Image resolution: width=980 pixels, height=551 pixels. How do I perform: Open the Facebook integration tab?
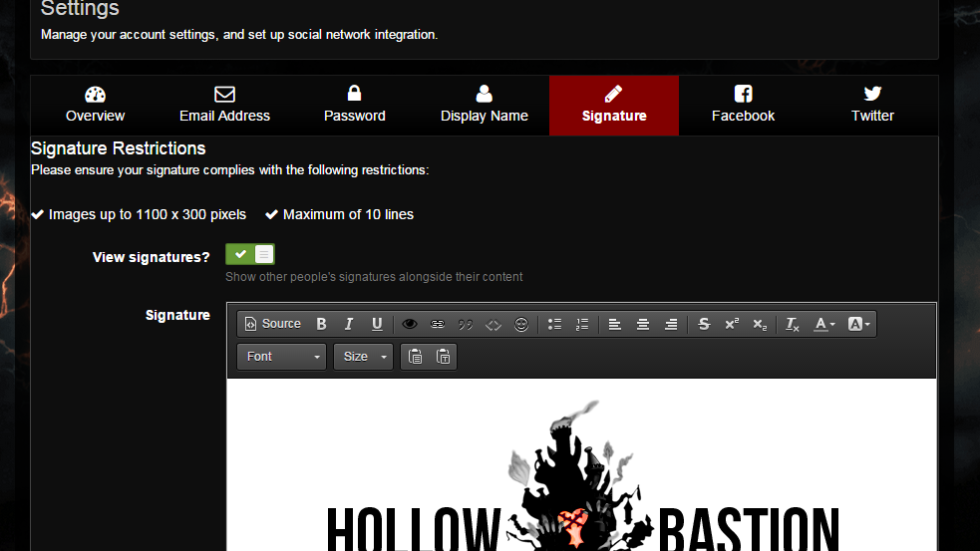click(743, 105)
